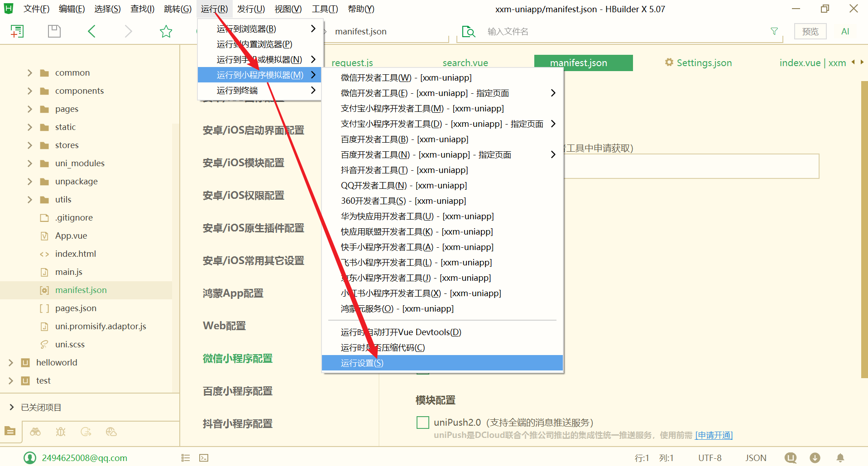The height and width of the screenshot is (466, 868).
Task: Click the save file toolbar icon
Action: [54, 31]
